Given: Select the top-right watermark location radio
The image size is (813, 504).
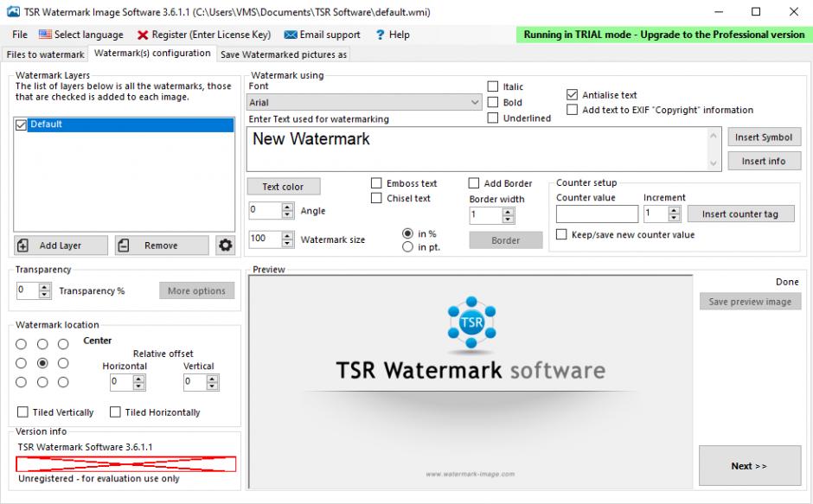Looking at the screenshot, I should (63, 344).
